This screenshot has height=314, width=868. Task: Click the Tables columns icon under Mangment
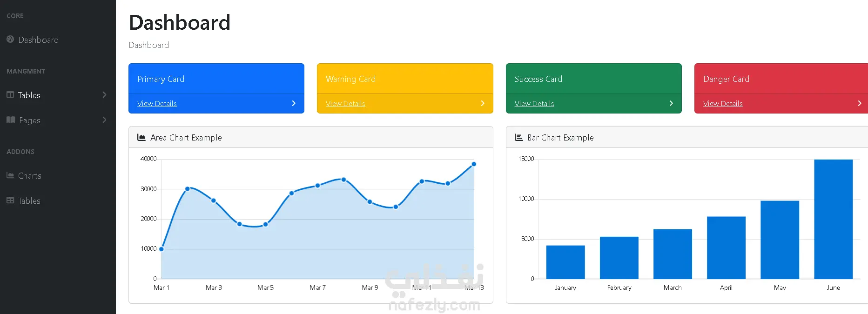[10, 95]
